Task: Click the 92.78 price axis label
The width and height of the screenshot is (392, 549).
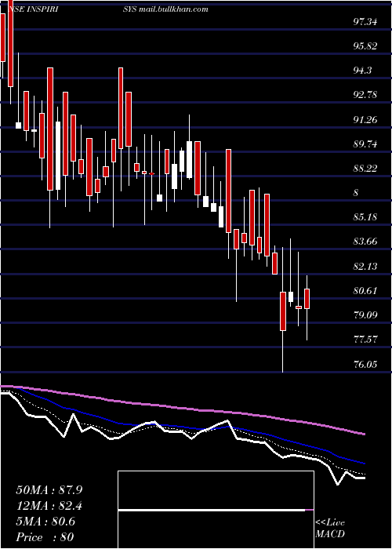Action: coord(365,95)
